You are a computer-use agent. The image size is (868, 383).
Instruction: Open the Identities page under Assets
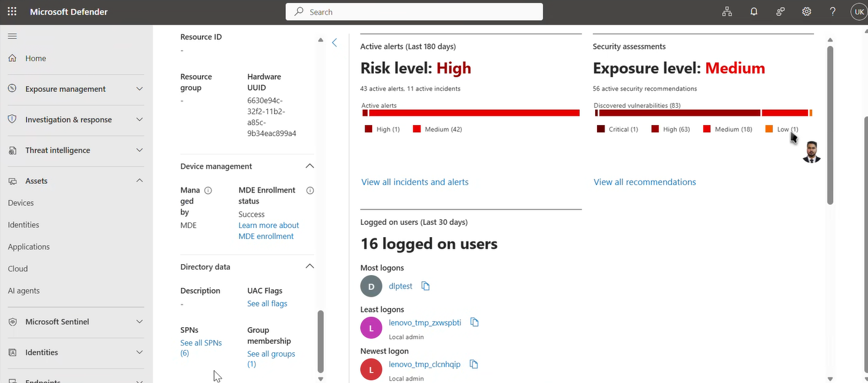[x=23, y=224]
